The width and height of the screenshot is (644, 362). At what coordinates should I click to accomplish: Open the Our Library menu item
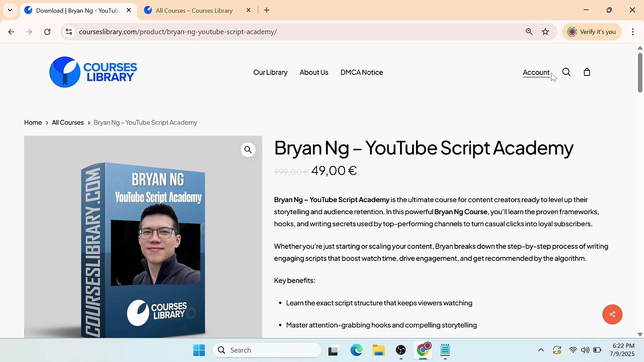(x=270, y=72)
